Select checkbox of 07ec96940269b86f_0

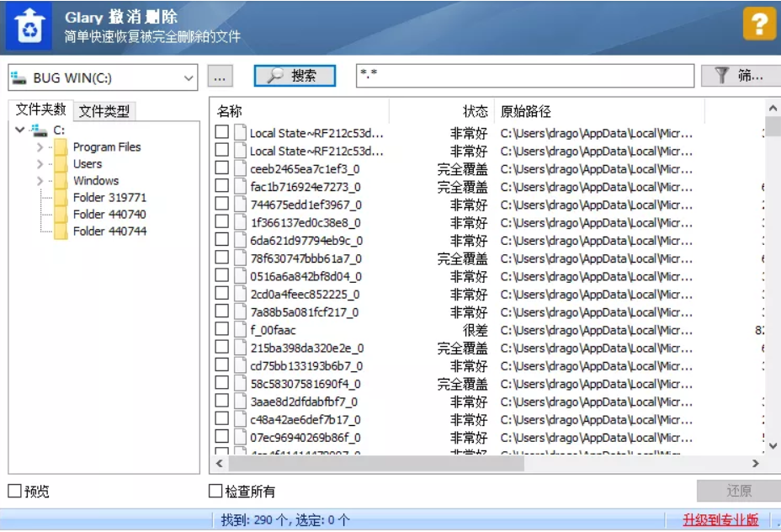click(x=221, y=437)
